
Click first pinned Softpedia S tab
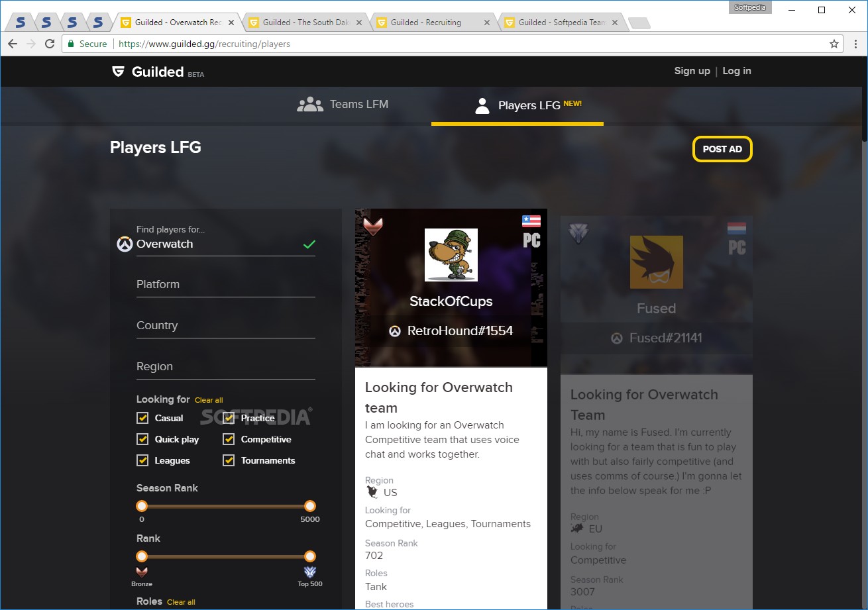coord(21,23)
